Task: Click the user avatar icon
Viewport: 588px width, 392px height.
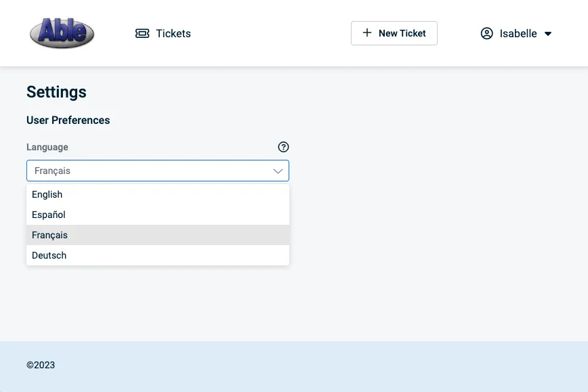Action: [486, 33]
